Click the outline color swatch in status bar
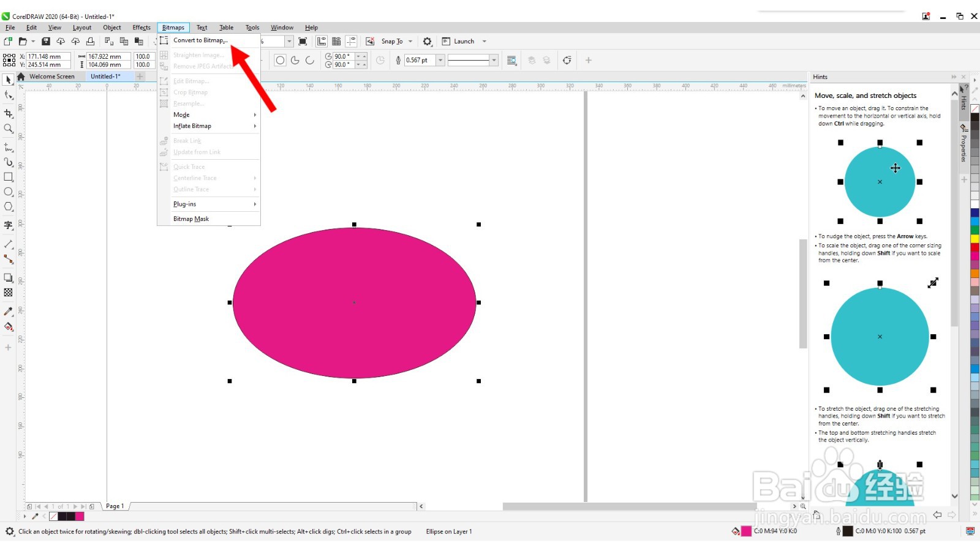The image size is (980, 551). (848, 531)
